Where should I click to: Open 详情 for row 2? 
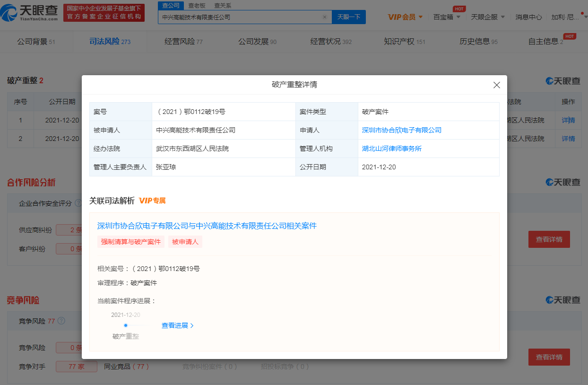click(x=568, y=139)
